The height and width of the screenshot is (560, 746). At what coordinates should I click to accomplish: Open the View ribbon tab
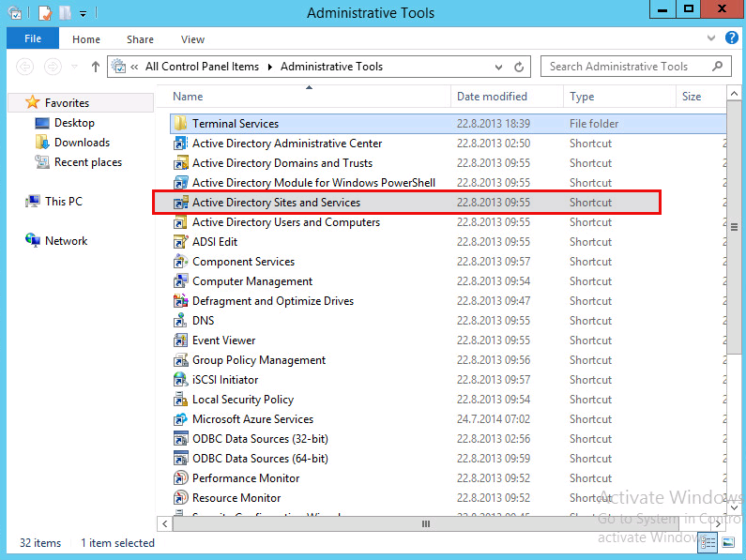coord(192,39)
